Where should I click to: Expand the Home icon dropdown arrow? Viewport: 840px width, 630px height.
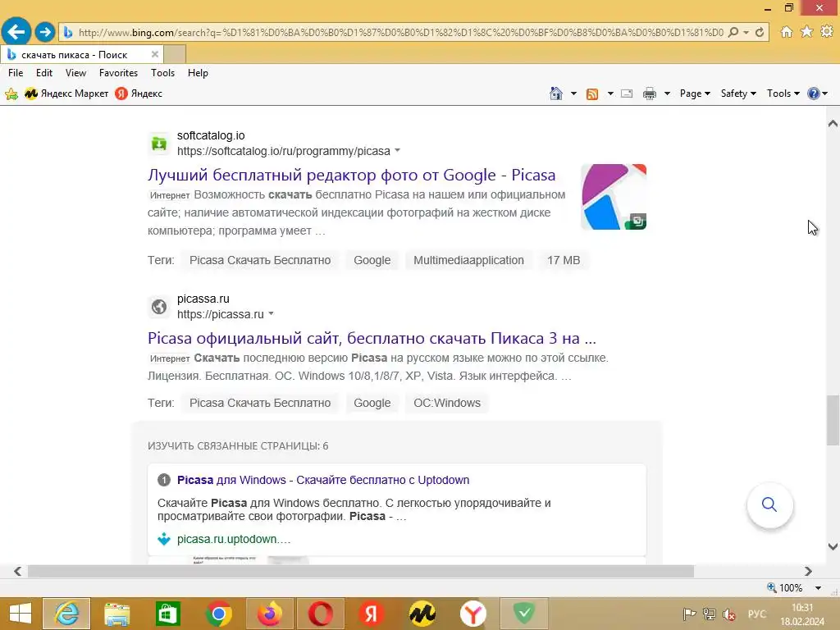pos(573,94)
